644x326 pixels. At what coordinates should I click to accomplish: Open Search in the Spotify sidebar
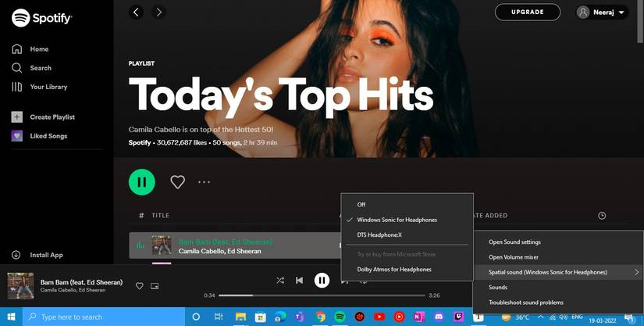(31, 68)
